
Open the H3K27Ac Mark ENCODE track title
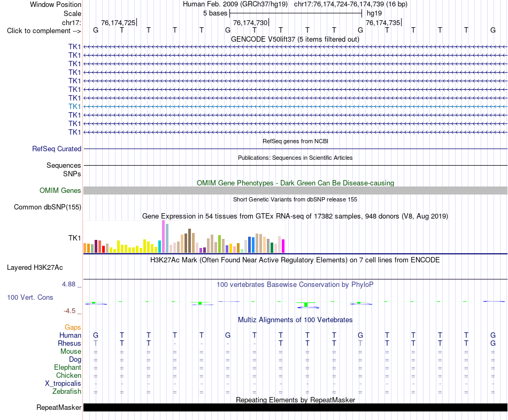pos(295,260)
